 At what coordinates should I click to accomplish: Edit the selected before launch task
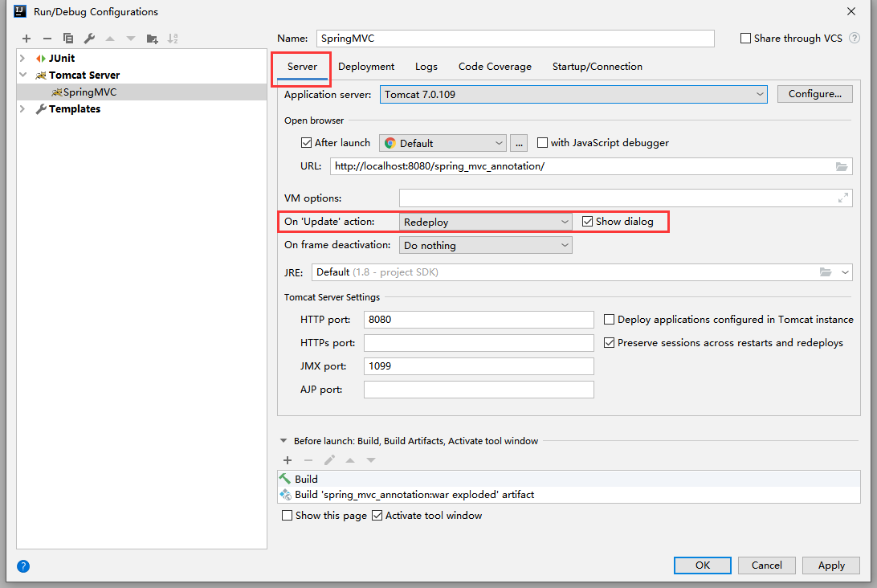tap(329, 460)
